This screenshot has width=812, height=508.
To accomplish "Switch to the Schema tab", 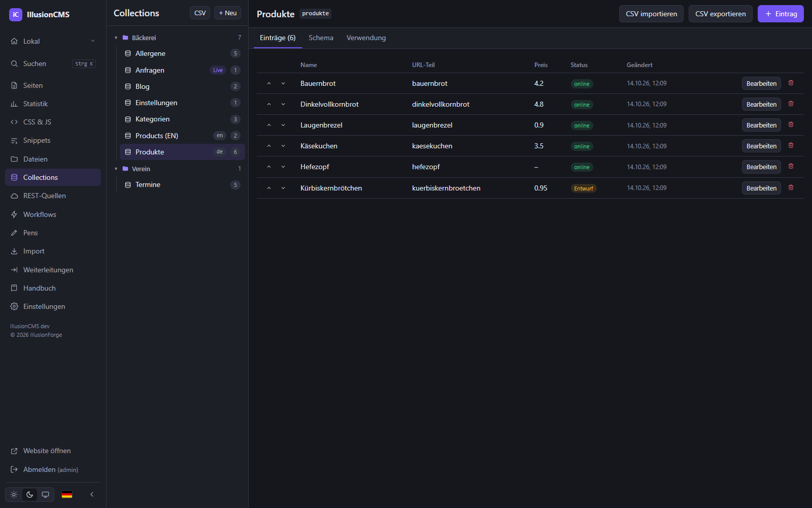I will [x=321, y=38].
